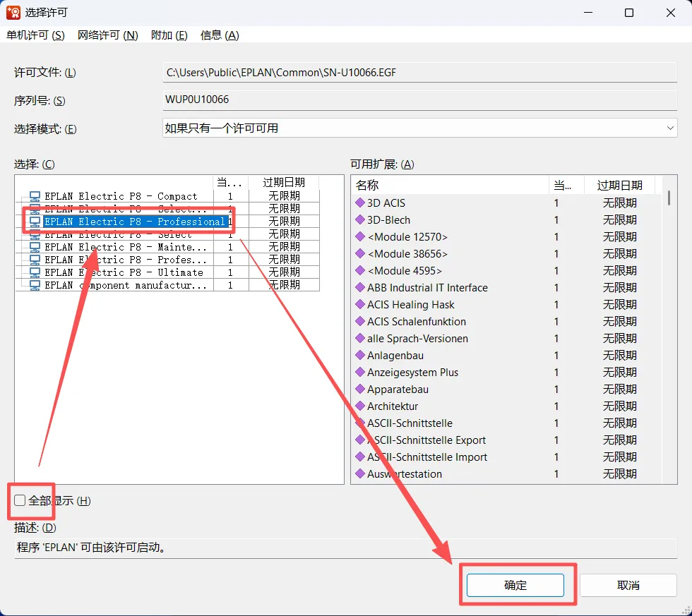Screen dimensions: 692x616
Task: Click the ACIS Schalenfunktion diamond icon
Action: (x=360, y=321)
